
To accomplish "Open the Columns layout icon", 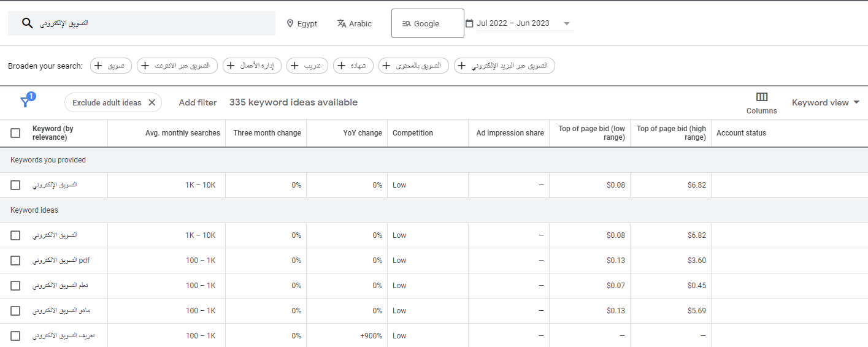I will (761, 97).
